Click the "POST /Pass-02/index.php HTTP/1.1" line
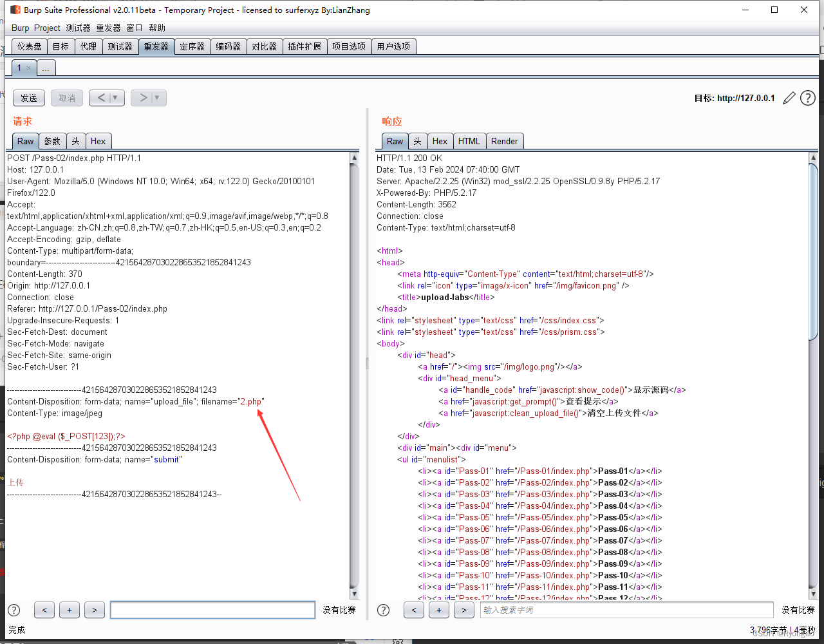This screenshot has width=824, height=644. coord(74,158)
